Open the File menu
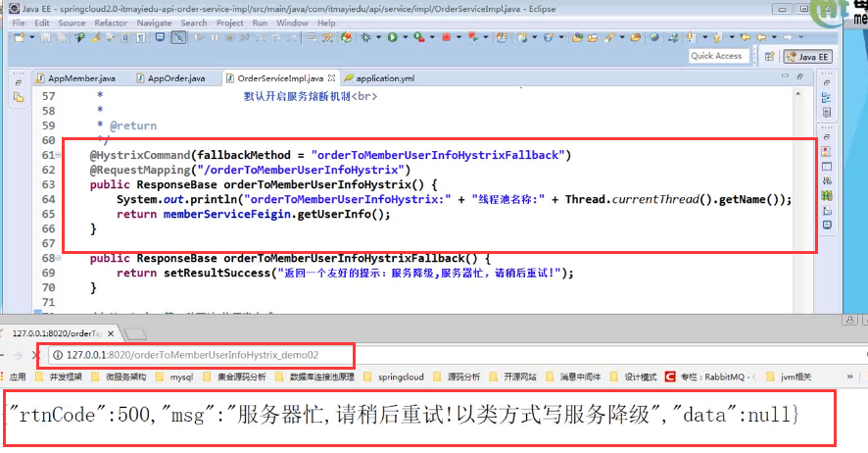Viewport: 868px width, 453px height. pos(19,23)
